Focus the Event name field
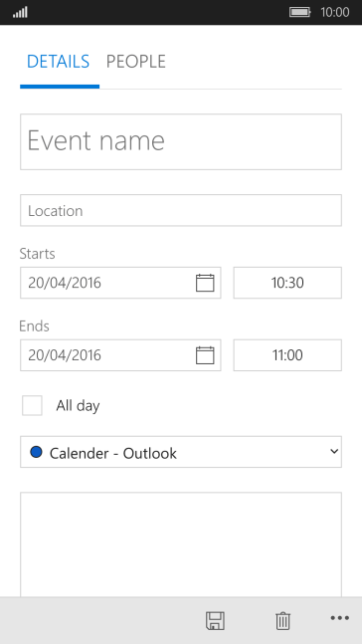 tap(181, 141)
